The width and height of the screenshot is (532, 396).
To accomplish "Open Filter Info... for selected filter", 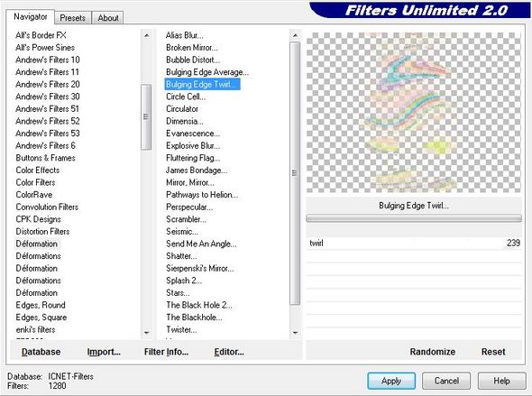I will point(166,352).
